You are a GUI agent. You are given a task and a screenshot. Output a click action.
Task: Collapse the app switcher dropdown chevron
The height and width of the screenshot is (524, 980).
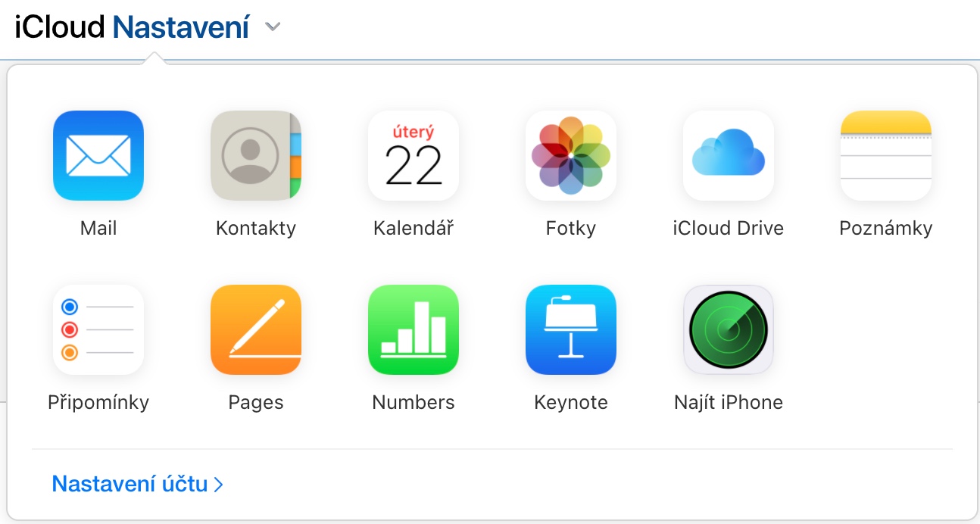click(273, 28)
